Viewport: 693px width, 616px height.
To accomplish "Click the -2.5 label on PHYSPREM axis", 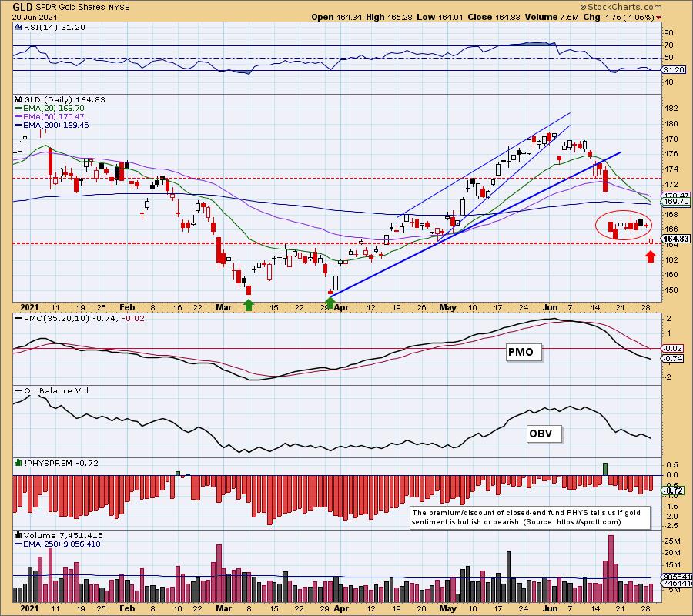I will click(x=672, y=526).
